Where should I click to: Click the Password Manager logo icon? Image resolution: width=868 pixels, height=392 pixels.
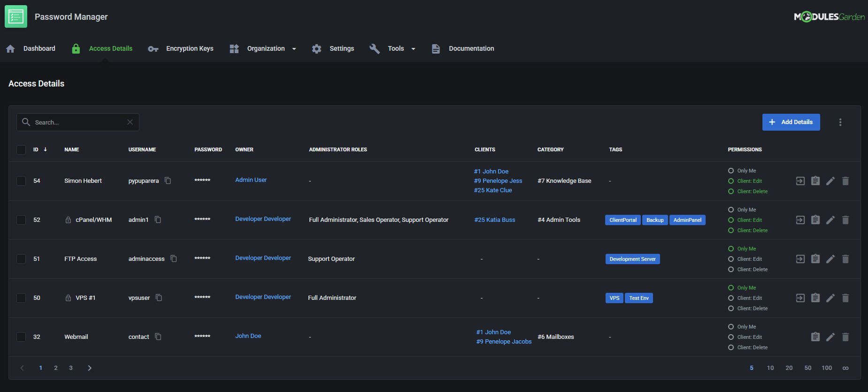tap(16, 16)
